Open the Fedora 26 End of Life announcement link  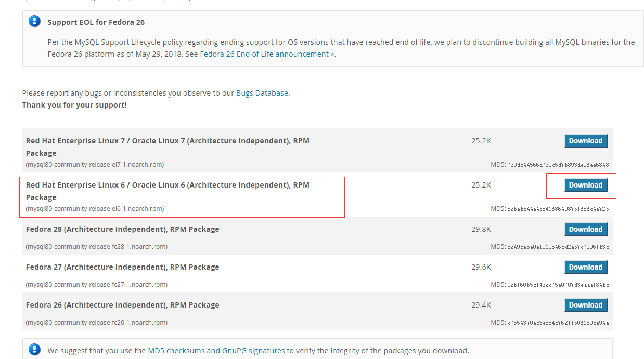[267, 54]
